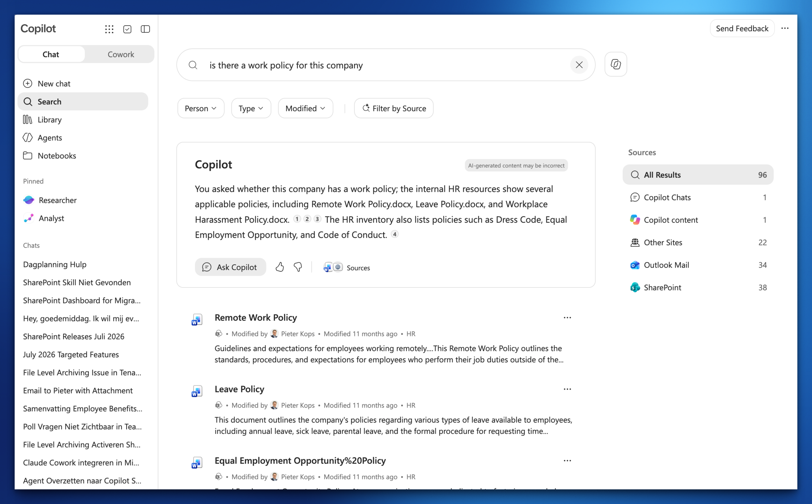Click Word file icon of Remote Work Policy

click(197, 320)
